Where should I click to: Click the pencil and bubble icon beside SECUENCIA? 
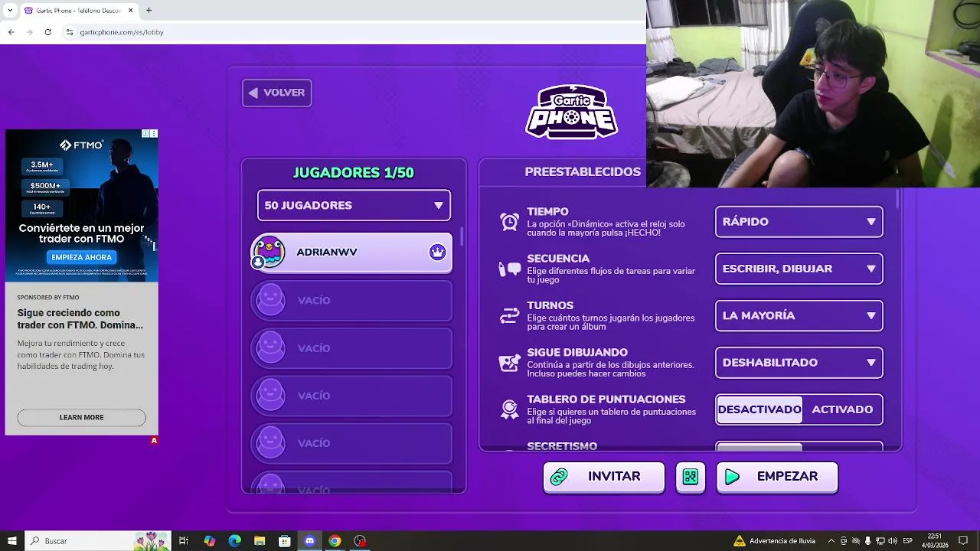510,269
